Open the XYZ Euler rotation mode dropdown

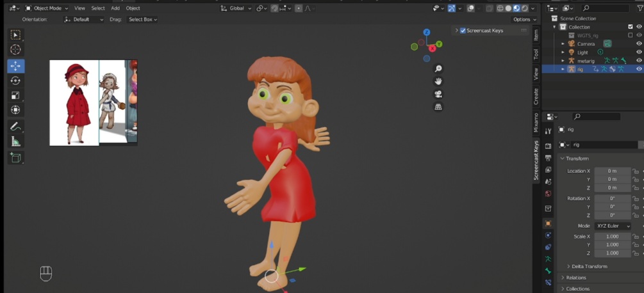click(x=613, y=226)
